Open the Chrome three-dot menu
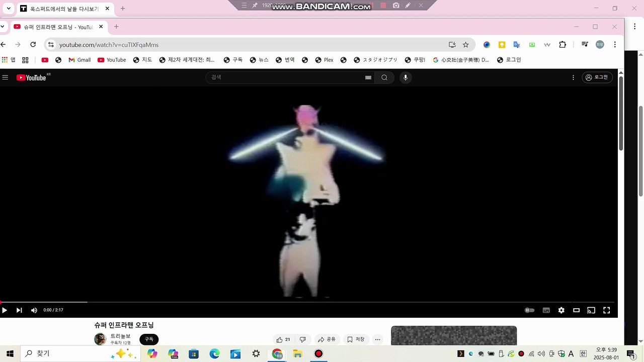This screenshot has height=362, width=644. click(615, 45)
